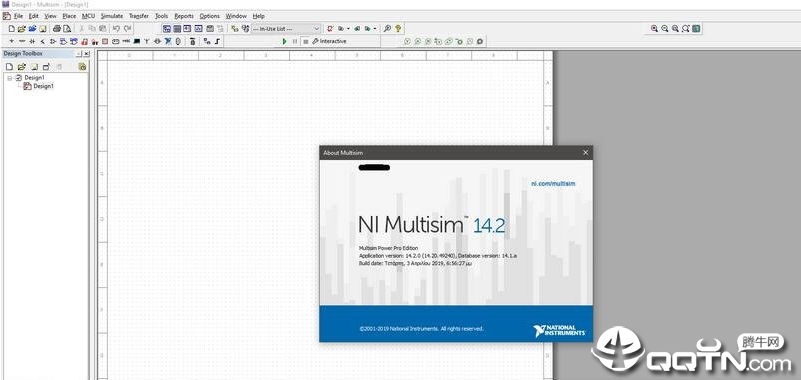Click the Zoom area icon
801x380 pixels.
(x=675, y=29)
